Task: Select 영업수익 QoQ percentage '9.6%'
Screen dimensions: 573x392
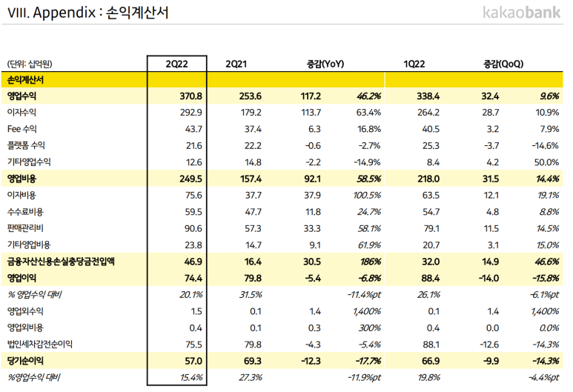Action: click(549, 96)
